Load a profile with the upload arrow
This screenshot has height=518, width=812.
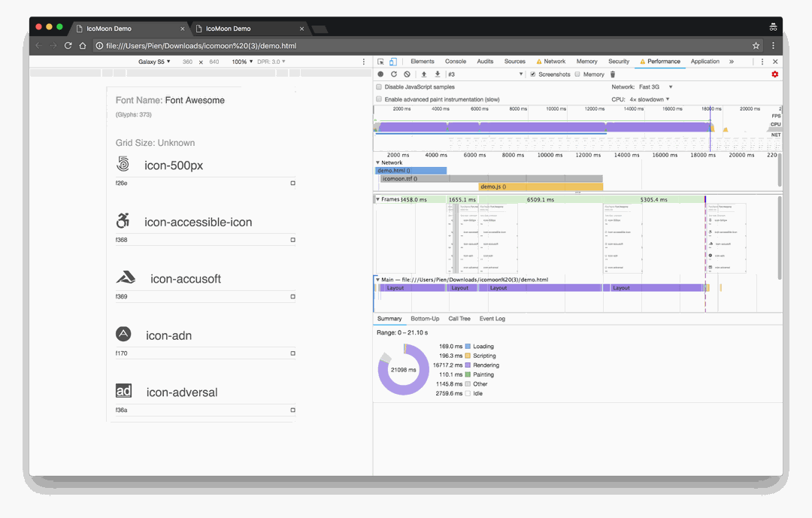(x=424, y=74)
